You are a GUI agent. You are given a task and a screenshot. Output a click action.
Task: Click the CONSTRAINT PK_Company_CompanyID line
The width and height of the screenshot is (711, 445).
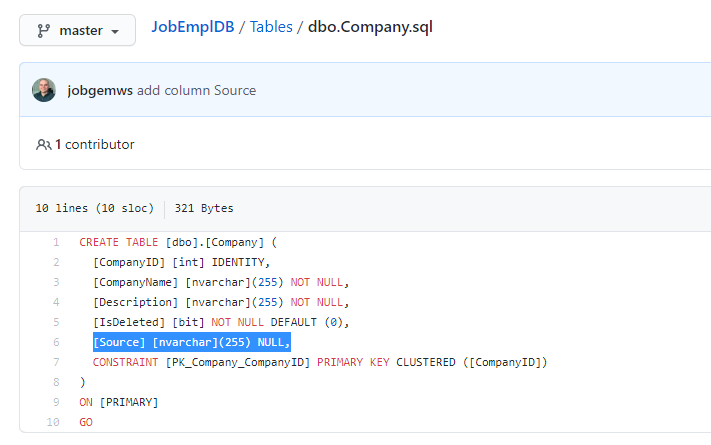pyautogui.click(x=320, y=362)
